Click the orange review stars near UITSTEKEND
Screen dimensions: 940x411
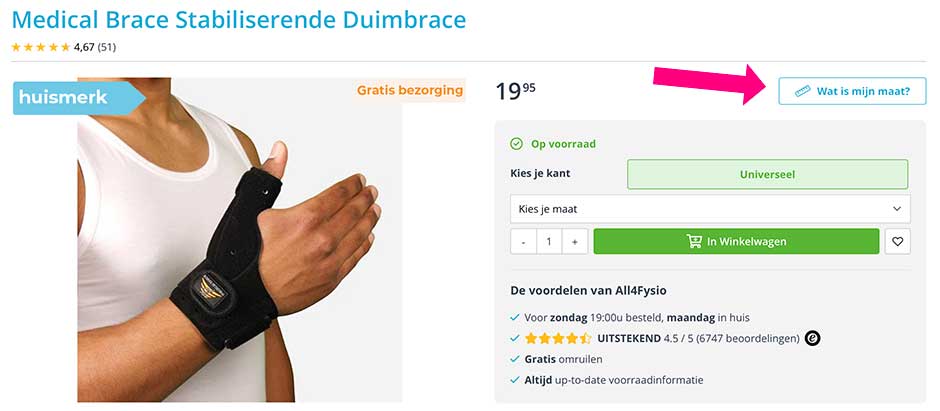point(558,339)
